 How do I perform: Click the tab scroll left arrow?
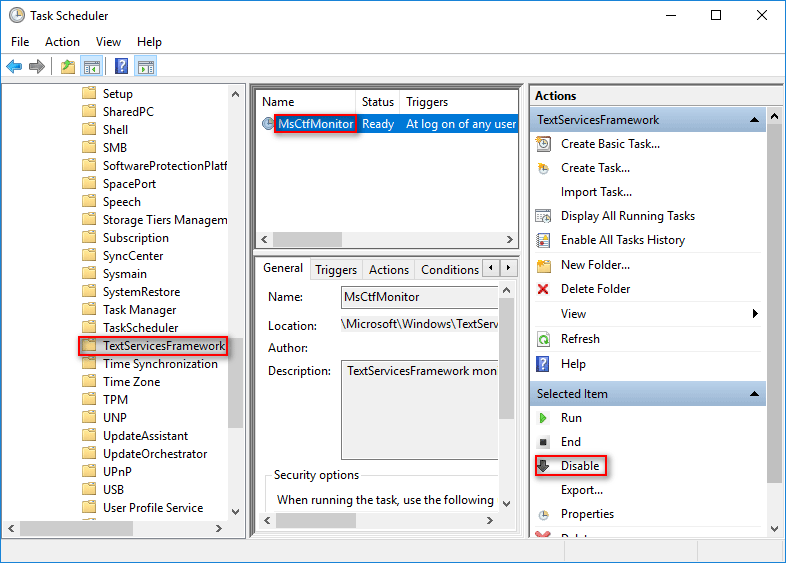pyautogui.click(x=491, y=268)
